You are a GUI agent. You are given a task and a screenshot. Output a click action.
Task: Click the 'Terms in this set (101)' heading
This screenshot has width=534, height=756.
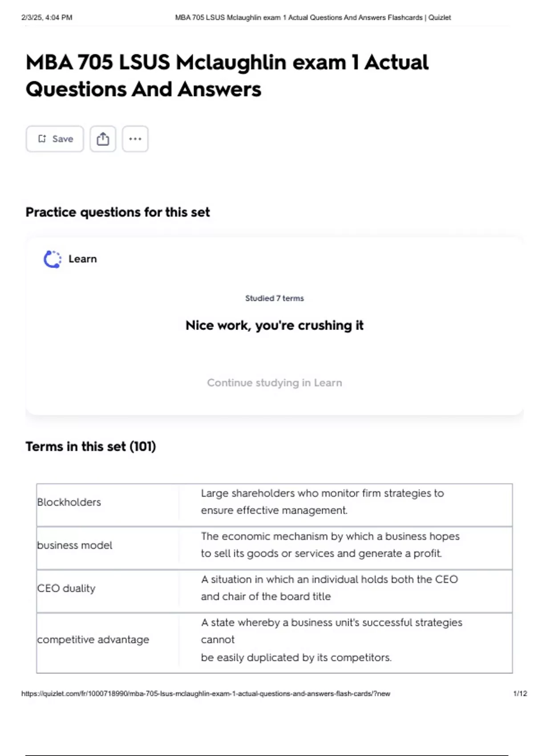coord(91,446)
